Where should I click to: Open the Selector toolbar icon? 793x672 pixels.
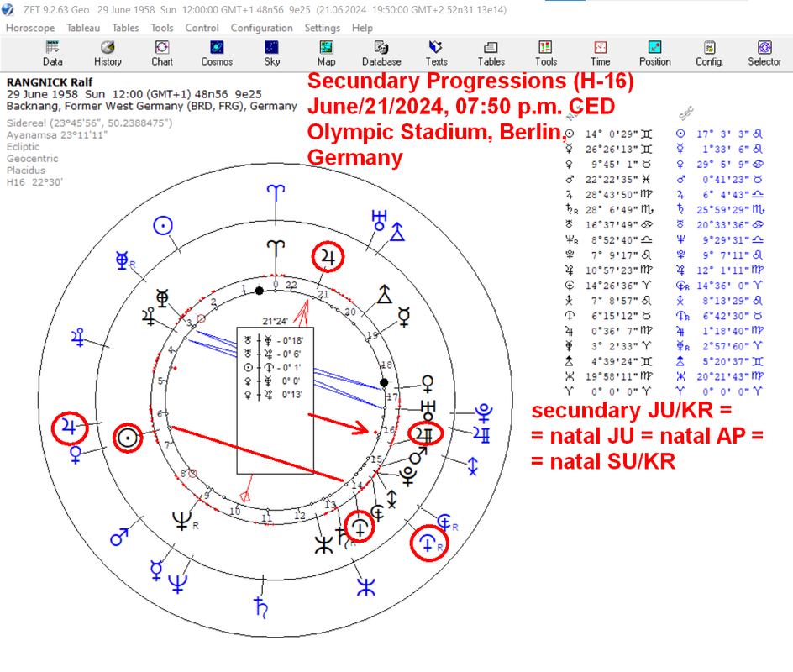pyautogui.click(x=764, y=54)
